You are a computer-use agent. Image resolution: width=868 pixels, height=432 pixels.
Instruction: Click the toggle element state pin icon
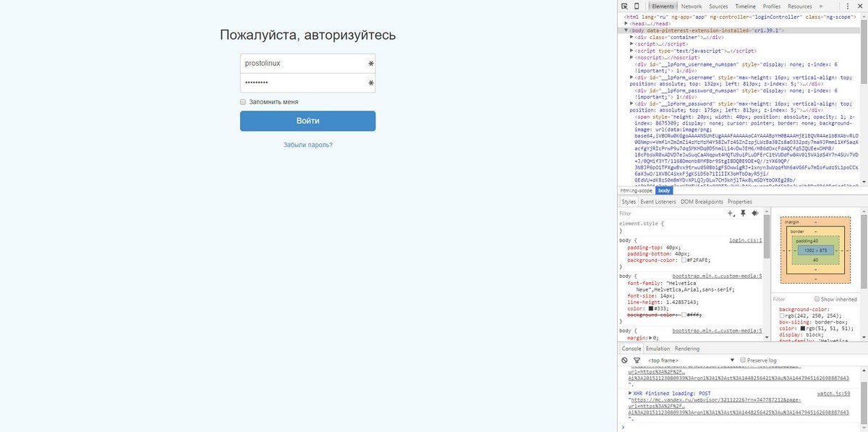tap(743, 213)
